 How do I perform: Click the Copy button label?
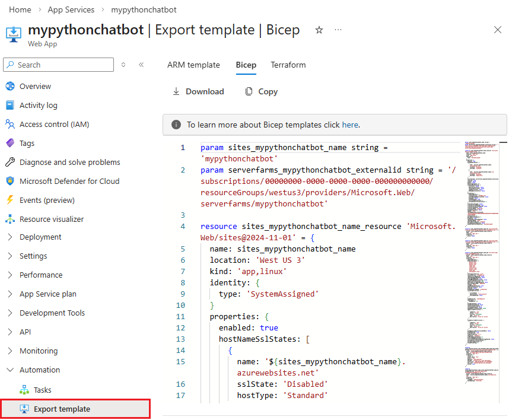(x=268, y=91)
